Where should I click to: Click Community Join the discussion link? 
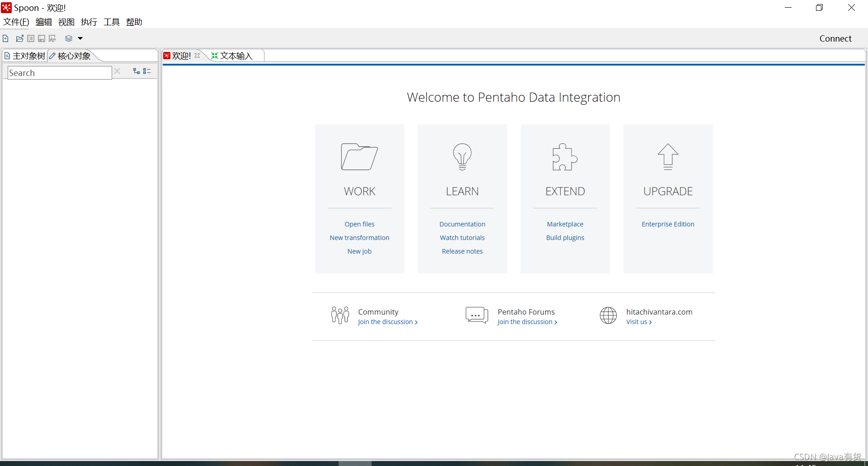(387, 322)
